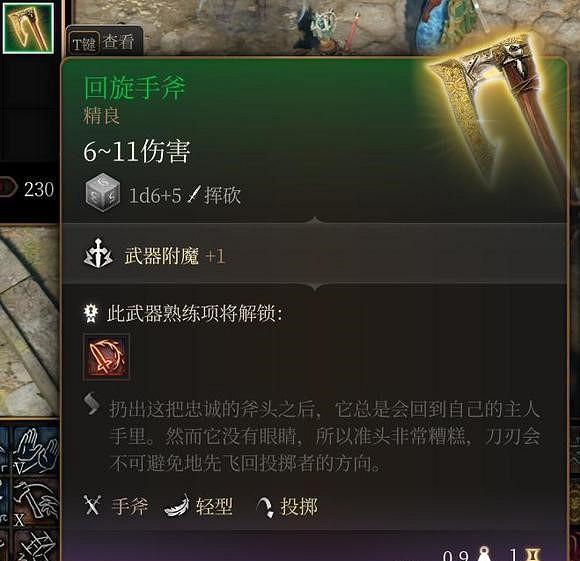
Task: Click the 武器附魔 +1 enchantment row
Action: click(314, 254)
